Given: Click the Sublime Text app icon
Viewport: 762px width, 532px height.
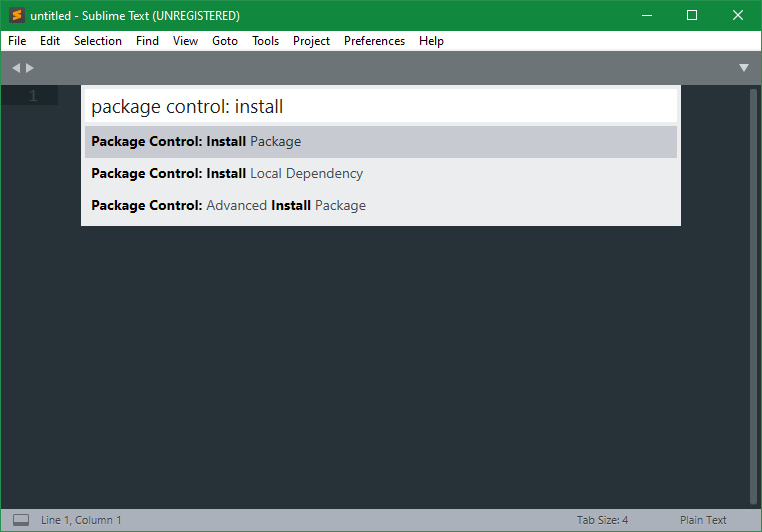Looking at the screenshot, I should (x=17, y=16).
